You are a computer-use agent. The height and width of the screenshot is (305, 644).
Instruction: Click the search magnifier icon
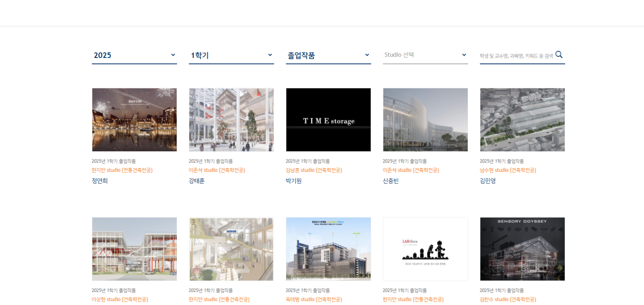(x=559, y=55)
